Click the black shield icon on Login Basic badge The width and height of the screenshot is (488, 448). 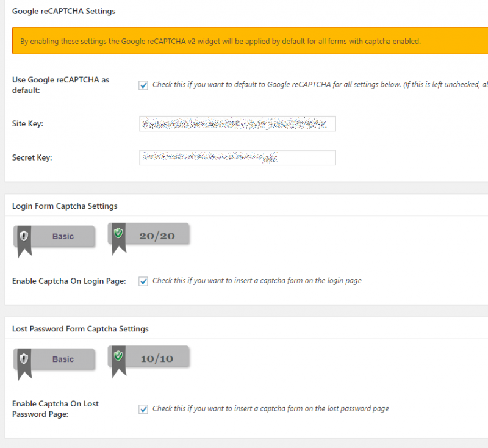(x=24, y=236)
